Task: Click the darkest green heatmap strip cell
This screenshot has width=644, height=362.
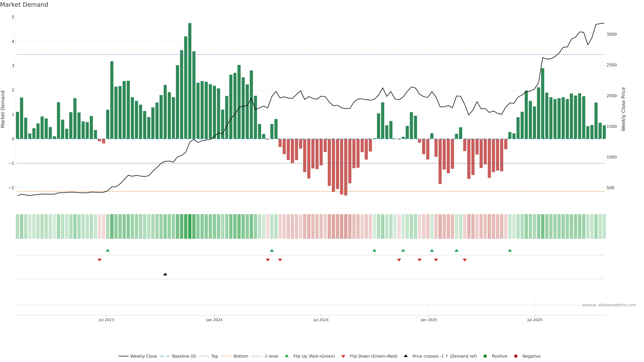Action: [190, 226]
